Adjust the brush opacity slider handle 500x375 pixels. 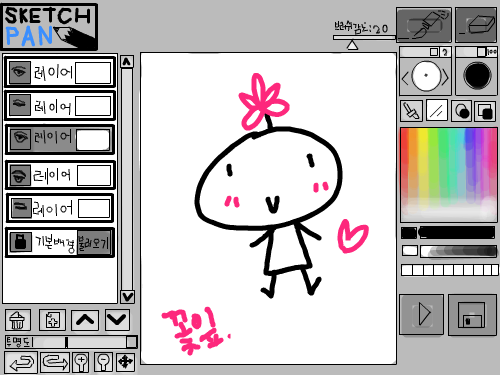click(x=481, y=52)
